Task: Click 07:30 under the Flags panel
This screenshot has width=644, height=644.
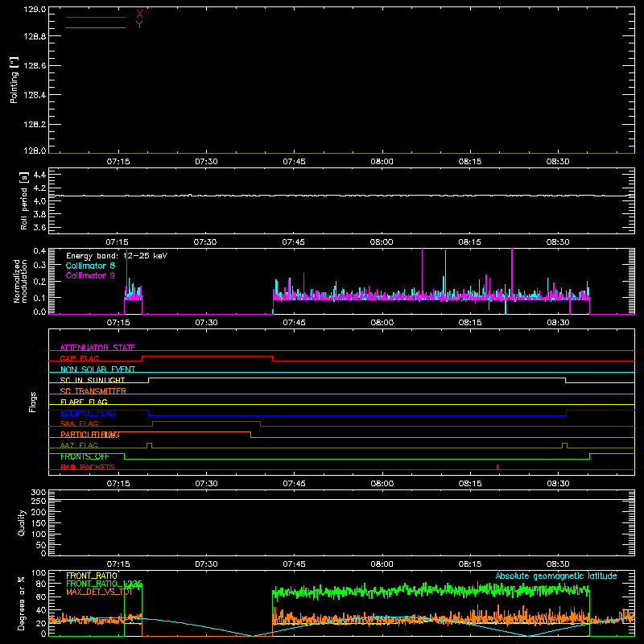Action: tap(206, 484)
